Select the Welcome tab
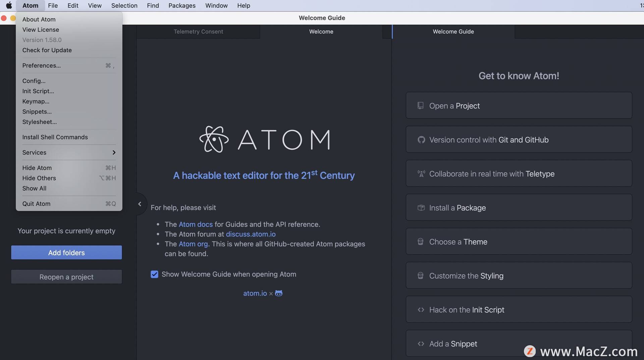Screen dimensions: 644x360 tap(321, 32)
